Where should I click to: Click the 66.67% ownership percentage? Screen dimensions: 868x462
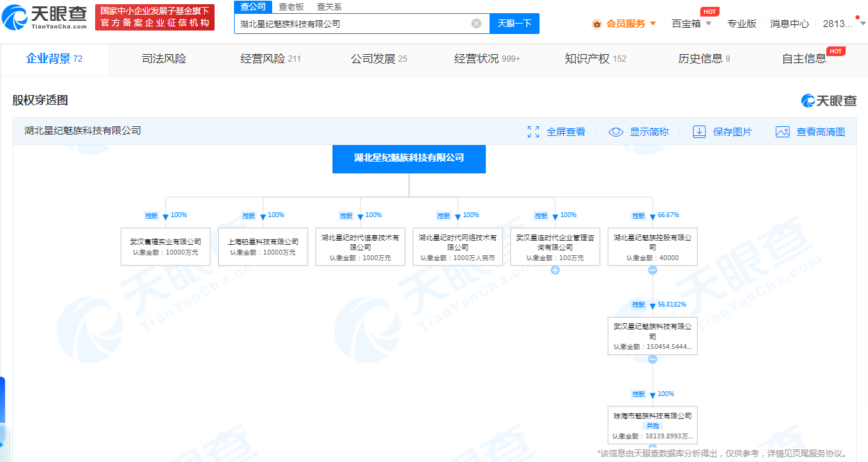point(668,215)
